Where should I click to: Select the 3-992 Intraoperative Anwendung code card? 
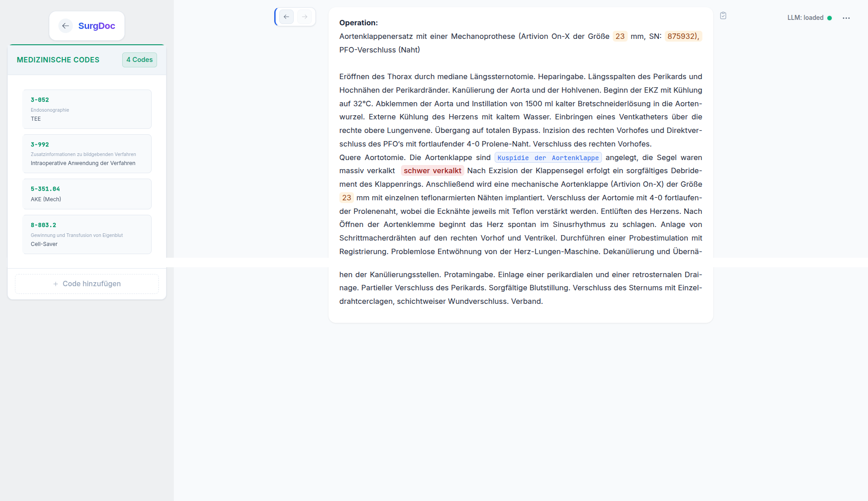(x=87, y=154)
